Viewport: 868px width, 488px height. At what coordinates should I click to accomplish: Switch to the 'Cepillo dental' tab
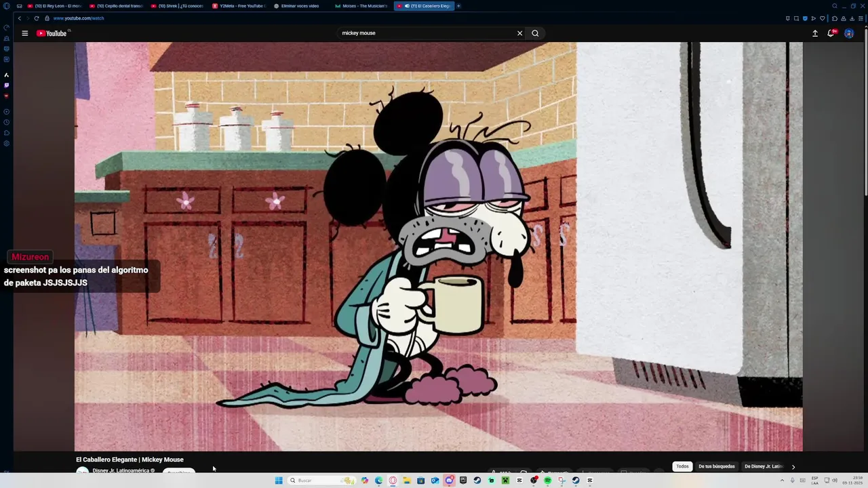pos(116,6)
